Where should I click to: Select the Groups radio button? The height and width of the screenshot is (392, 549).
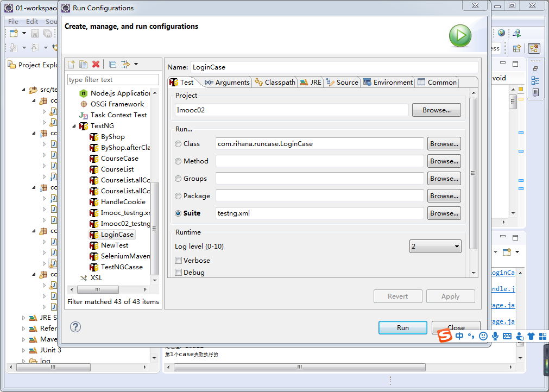point(178,179)
